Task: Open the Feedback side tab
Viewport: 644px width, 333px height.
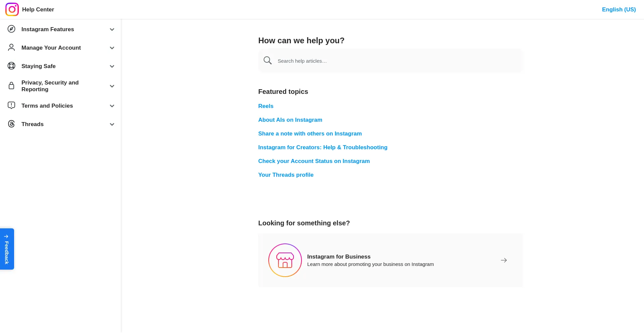Action: pos(7,249)
